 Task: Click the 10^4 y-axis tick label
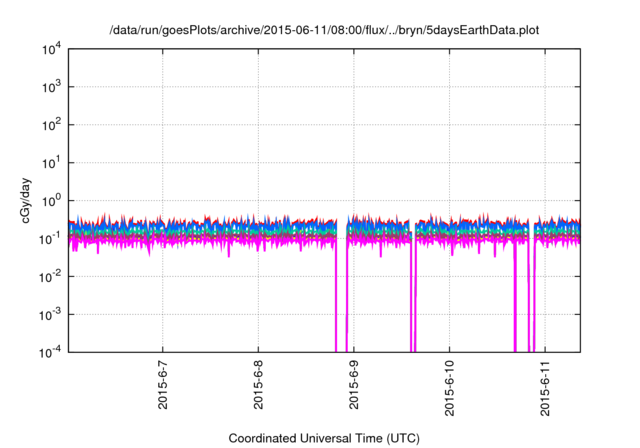point(51,49)
